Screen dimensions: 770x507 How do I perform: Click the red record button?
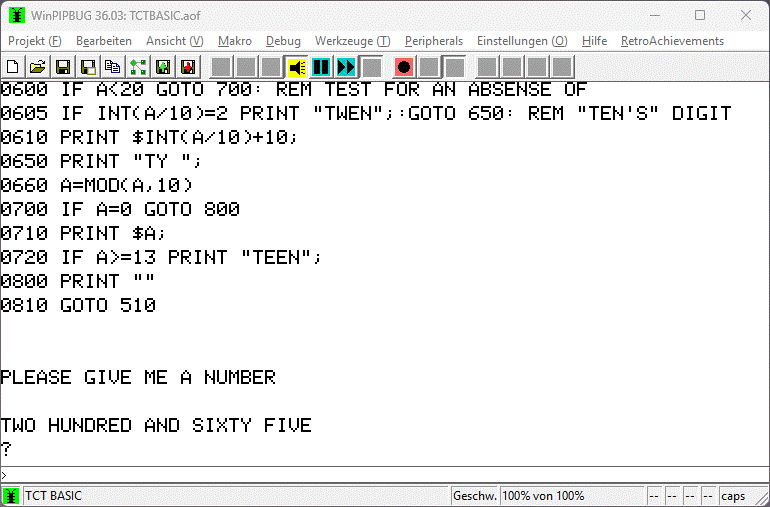pos(404,67)
